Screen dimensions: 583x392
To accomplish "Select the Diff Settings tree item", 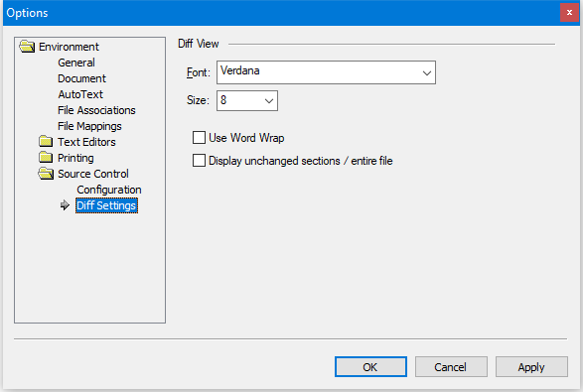I will (x=106, y=205).
